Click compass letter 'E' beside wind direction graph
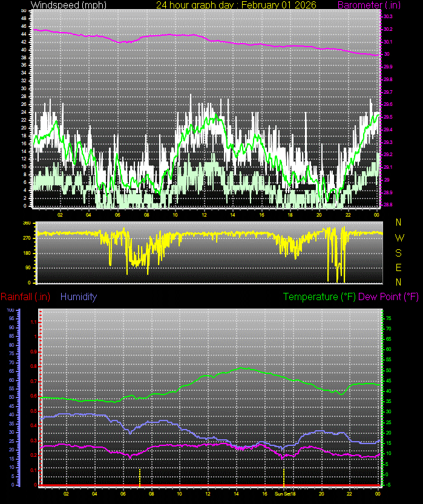The height and width of the screenshot is (504, 423). 399,267
